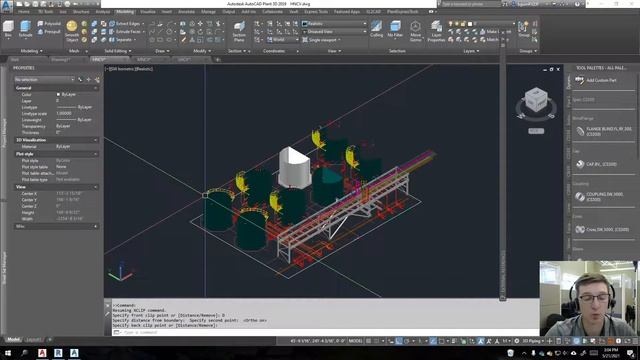
Task: Select the COUPLING palette item
Action: pyautogui.click(x=600, y=197)
